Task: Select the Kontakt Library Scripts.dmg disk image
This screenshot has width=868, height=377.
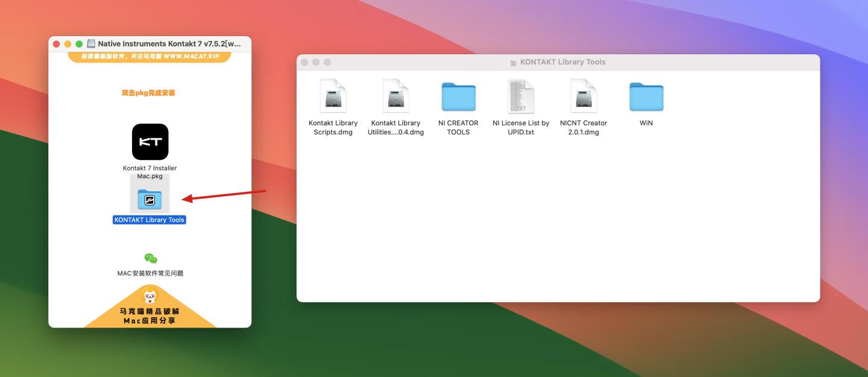Action: pos(333,96)
